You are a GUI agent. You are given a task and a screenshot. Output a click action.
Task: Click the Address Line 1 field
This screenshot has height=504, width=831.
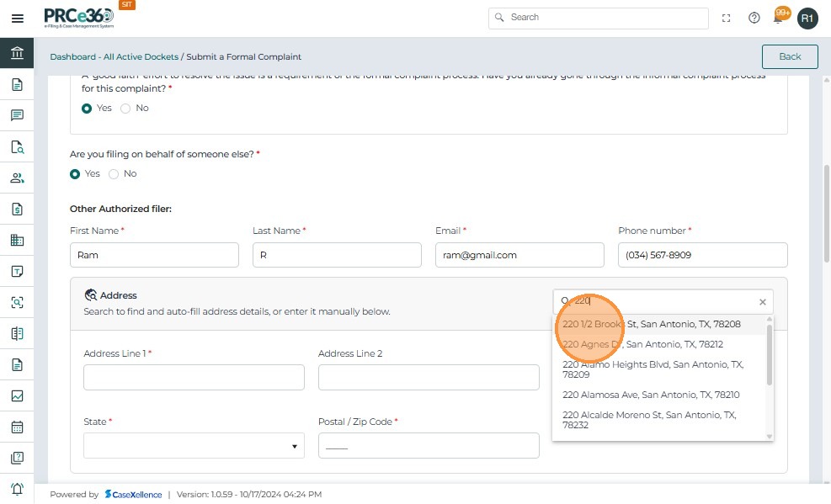click(x=194, y=377)
